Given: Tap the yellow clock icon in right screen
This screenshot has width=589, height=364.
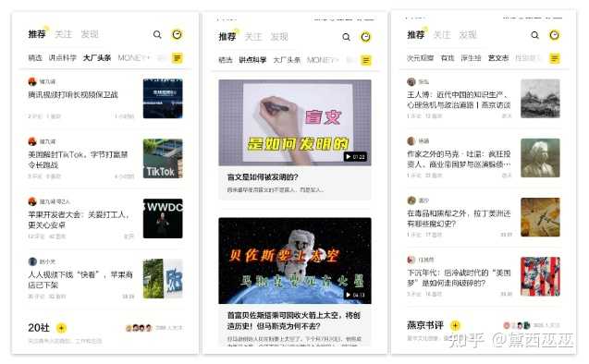Looking at the screenshot, I should [x=555, y=35].
